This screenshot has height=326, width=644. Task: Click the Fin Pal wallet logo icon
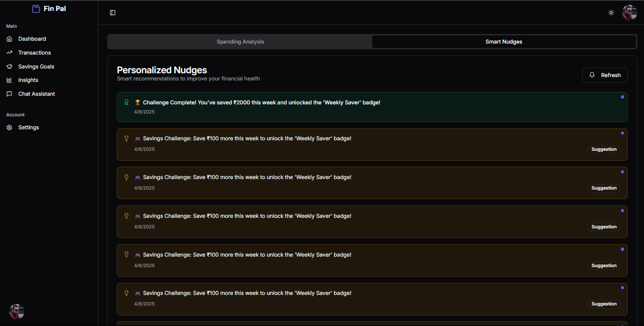[x=36, y=9]
